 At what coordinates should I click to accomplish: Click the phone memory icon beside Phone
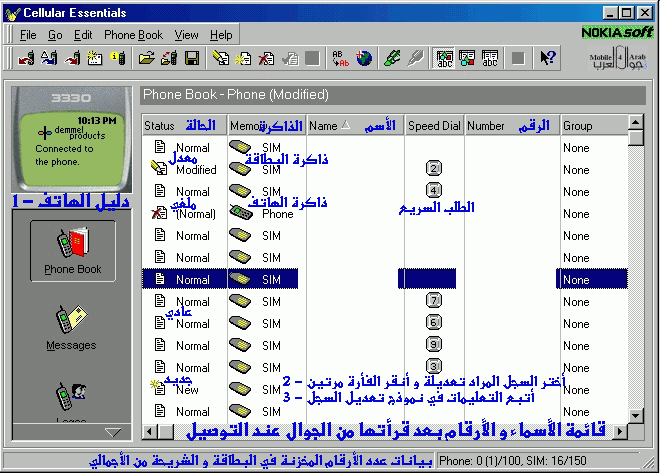[241, 212]
